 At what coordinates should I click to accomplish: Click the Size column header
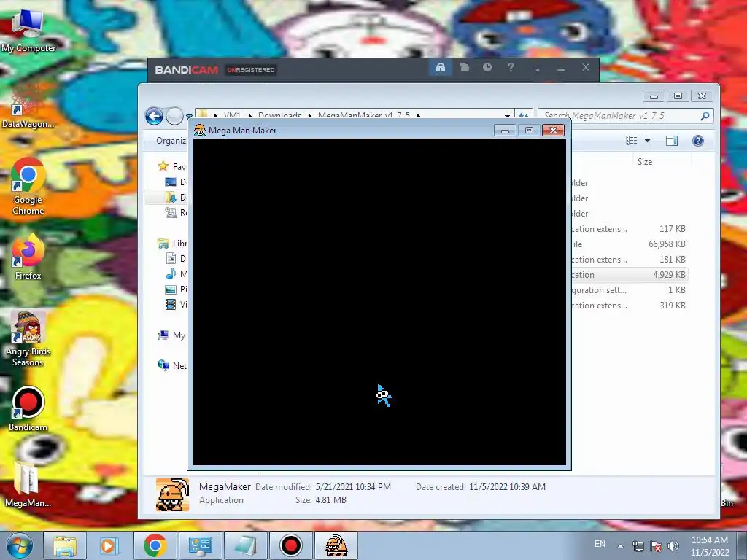point(645,162)
